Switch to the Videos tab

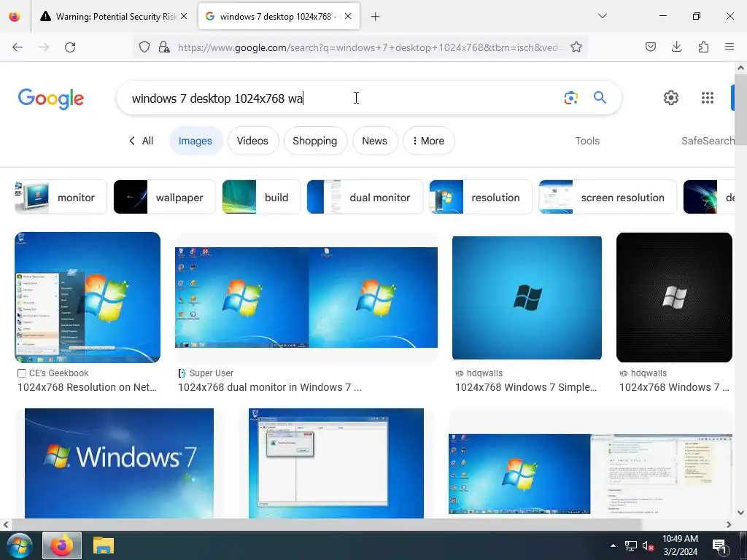pos(252,141)
